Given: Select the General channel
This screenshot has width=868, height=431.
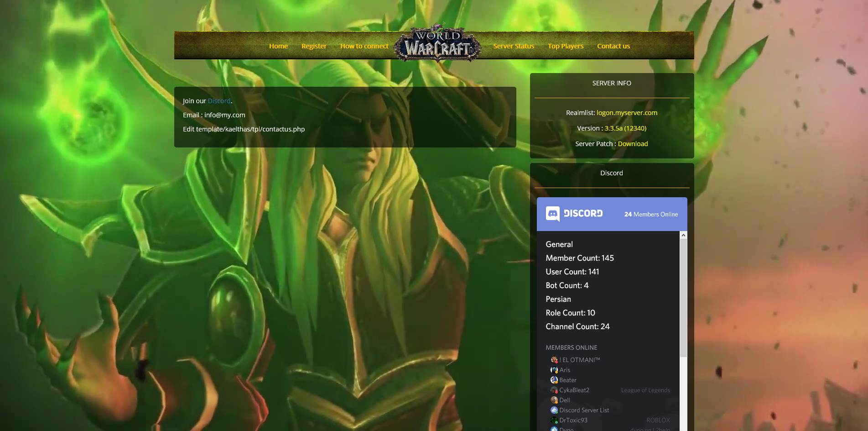Looking at the screenshot, I should (x=559, y=244).
